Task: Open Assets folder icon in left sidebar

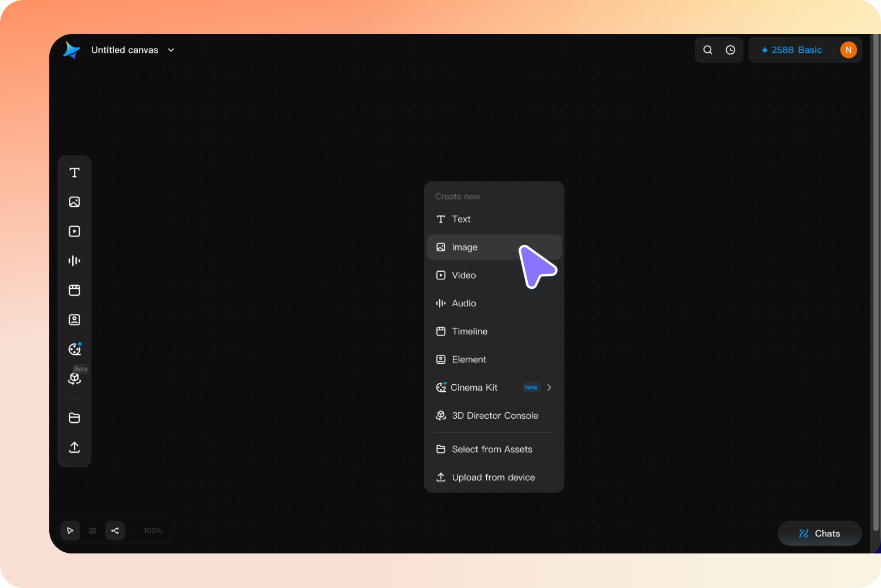Action: (x=74, y=418)
